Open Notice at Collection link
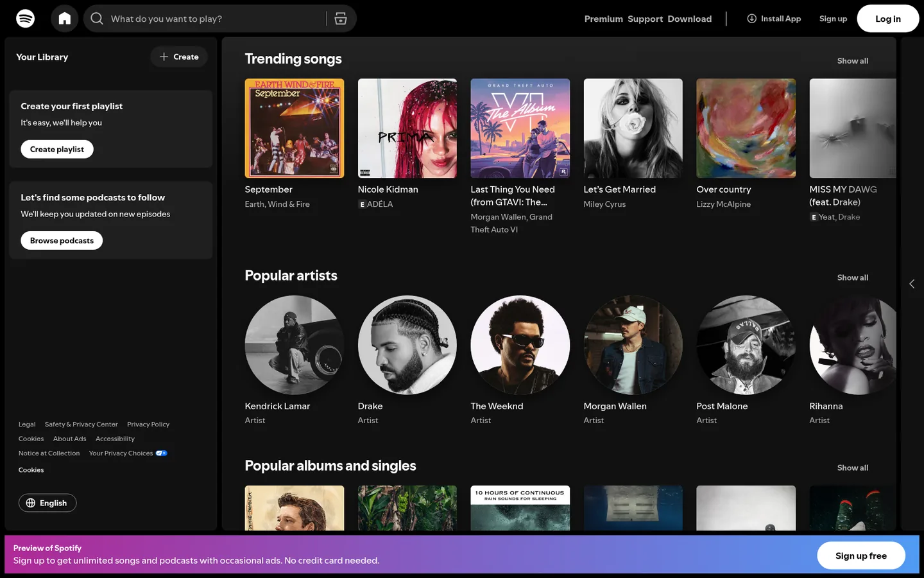The height and width of the screenshot is (578, 924). pos(49,453)
